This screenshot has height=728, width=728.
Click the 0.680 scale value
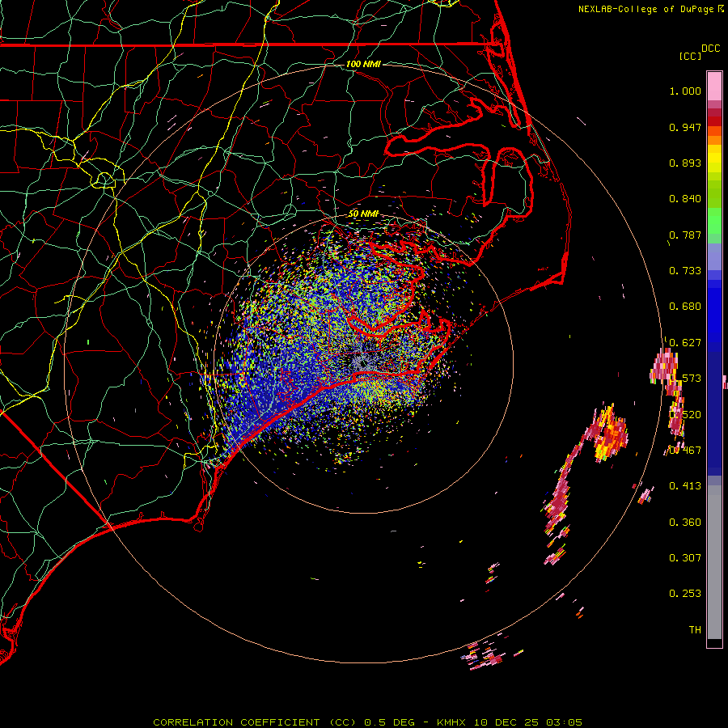685,307
